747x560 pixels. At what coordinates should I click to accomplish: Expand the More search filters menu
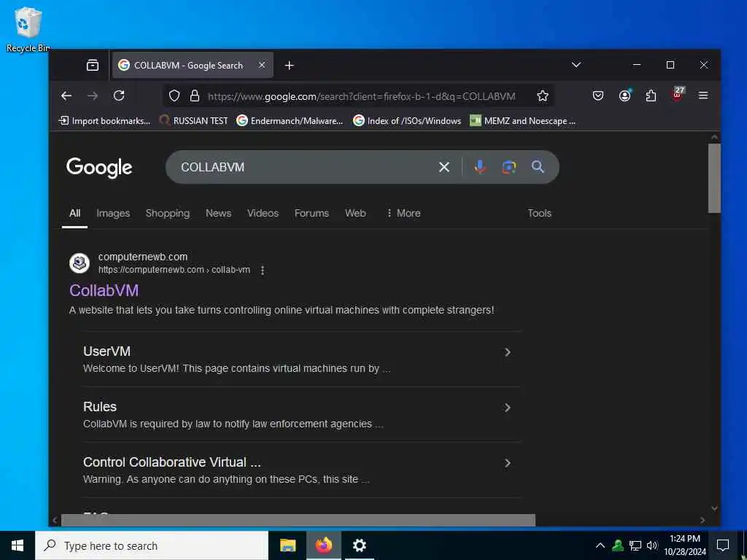click(403, 214)
